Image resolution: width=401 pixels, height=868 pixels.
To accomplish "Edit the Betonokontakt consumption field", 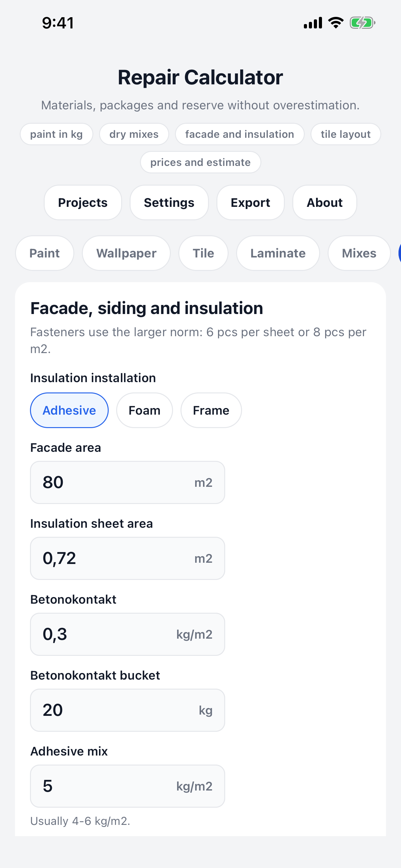I will (128, 634).
